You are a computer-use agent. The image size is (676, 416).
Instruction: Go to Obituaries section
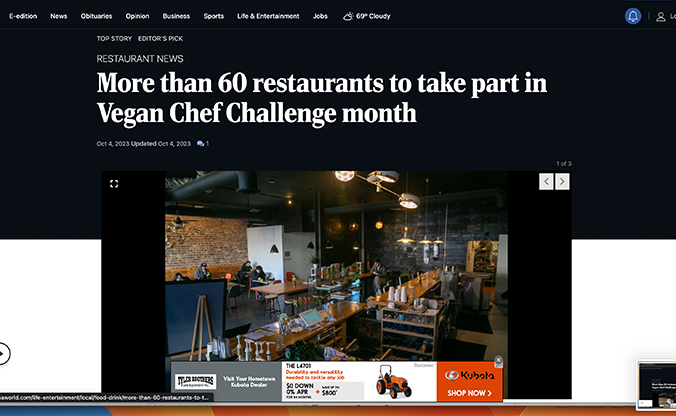[97, 16]
